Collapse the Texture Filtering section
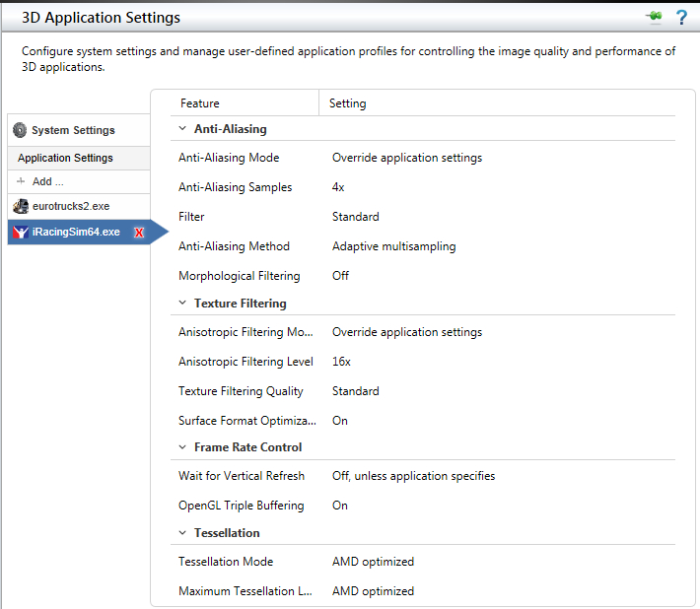700x609 pixels. pos(181,304)
